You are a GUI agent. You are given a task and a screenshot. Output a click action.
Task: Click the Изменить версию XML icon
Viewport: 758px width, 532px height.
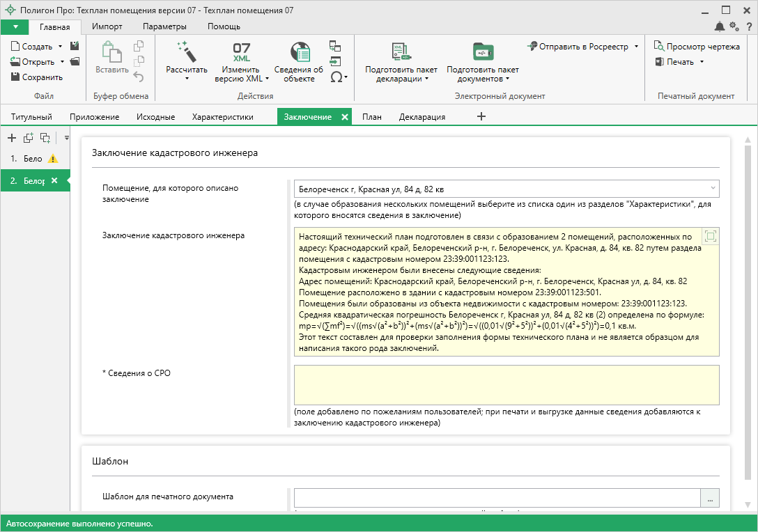pos(241,52)
